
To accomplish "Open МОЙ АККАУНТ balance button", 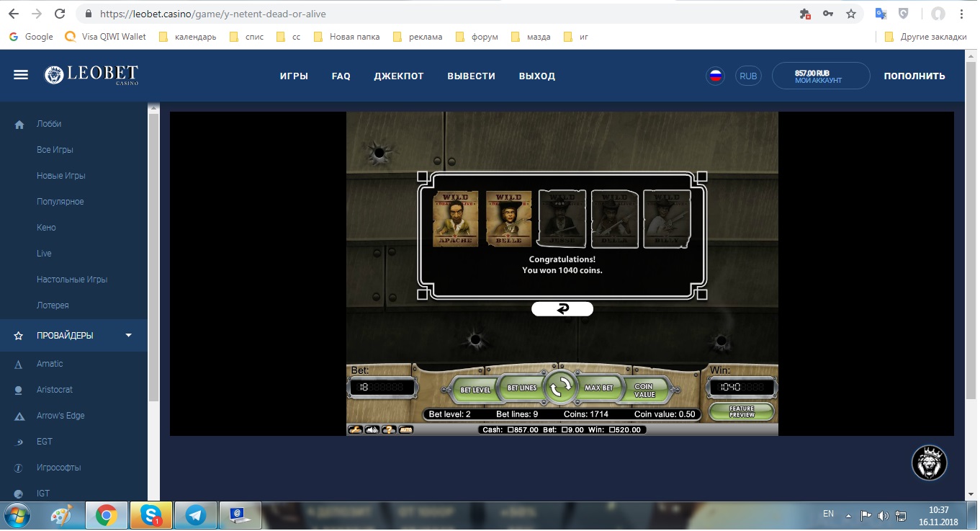I will tap(821, 76).
